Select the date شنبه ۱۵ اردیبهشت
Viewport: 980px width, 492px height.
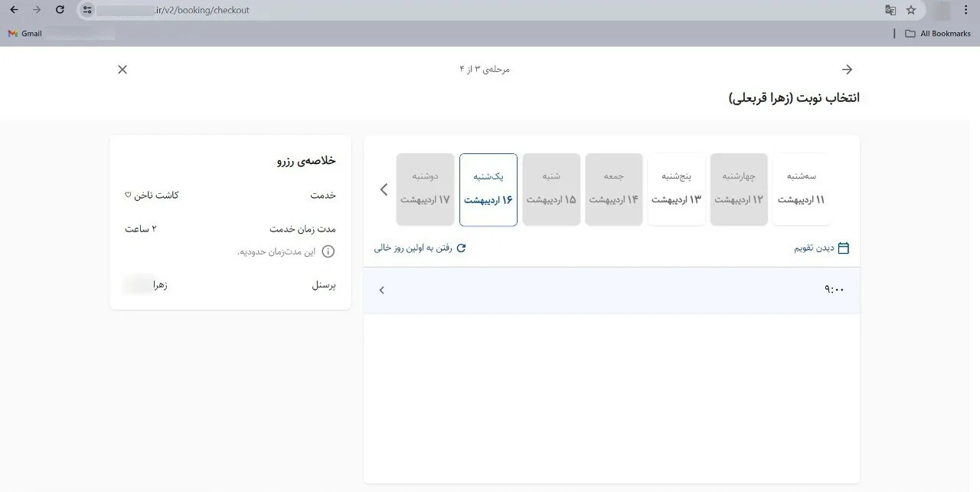coord(551,189)
